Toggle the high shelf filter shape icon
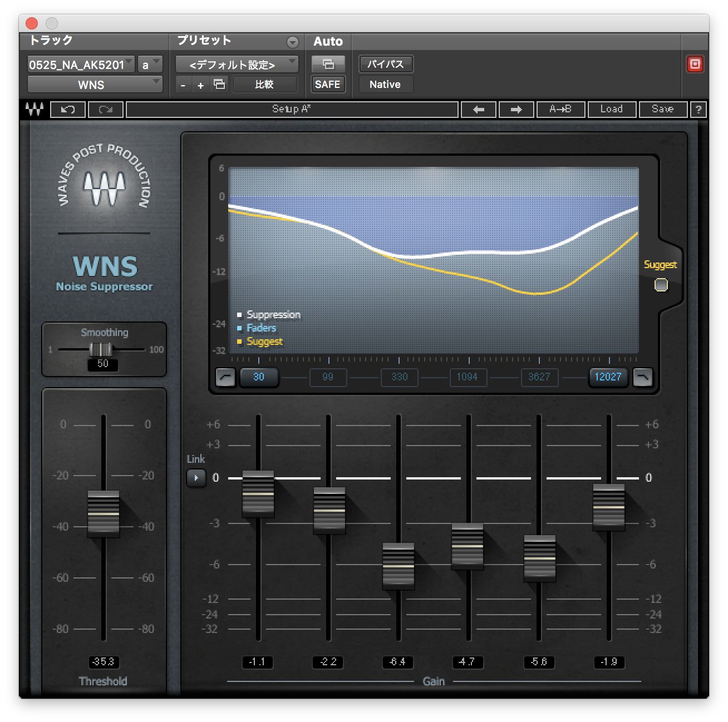 tap(642, 377)
